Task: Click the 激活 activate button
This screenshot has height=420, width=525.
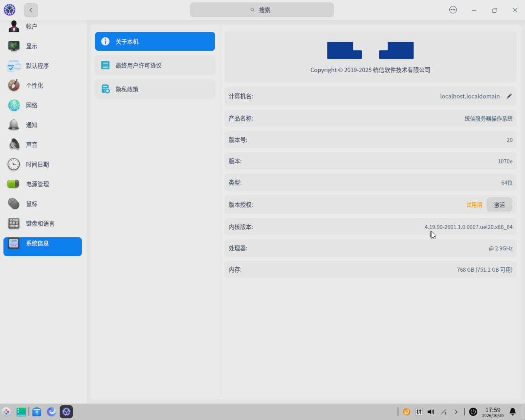Action: pyautogui.click(x=499, y=205)
